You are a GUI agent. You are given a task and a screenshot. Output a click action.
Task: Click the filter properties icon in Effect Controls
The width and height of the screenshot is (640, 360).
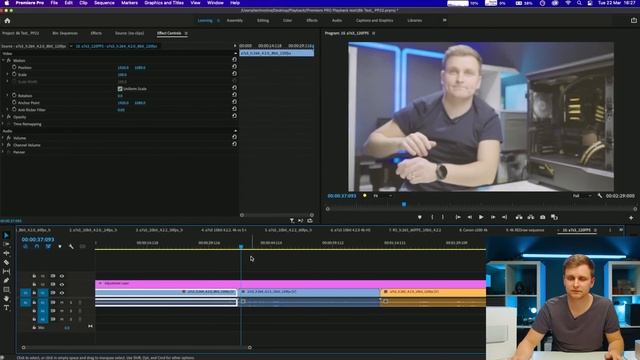coord(292,220)
